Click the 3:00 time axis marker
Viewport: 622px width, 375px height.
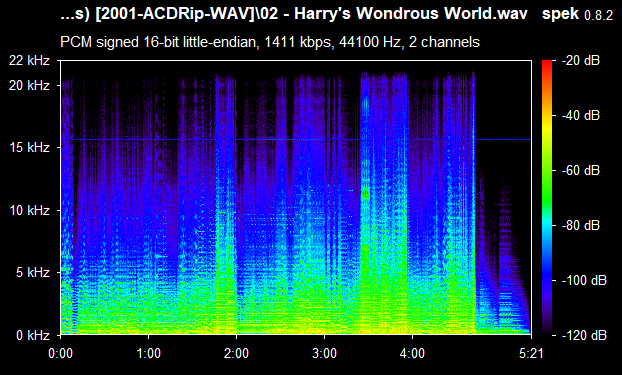tap(324, 353)
